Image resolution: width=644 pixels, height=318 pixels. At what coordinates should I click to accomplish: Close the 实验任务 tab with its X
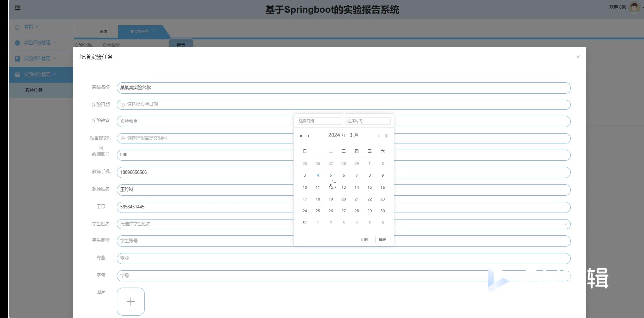pos(153,30)
